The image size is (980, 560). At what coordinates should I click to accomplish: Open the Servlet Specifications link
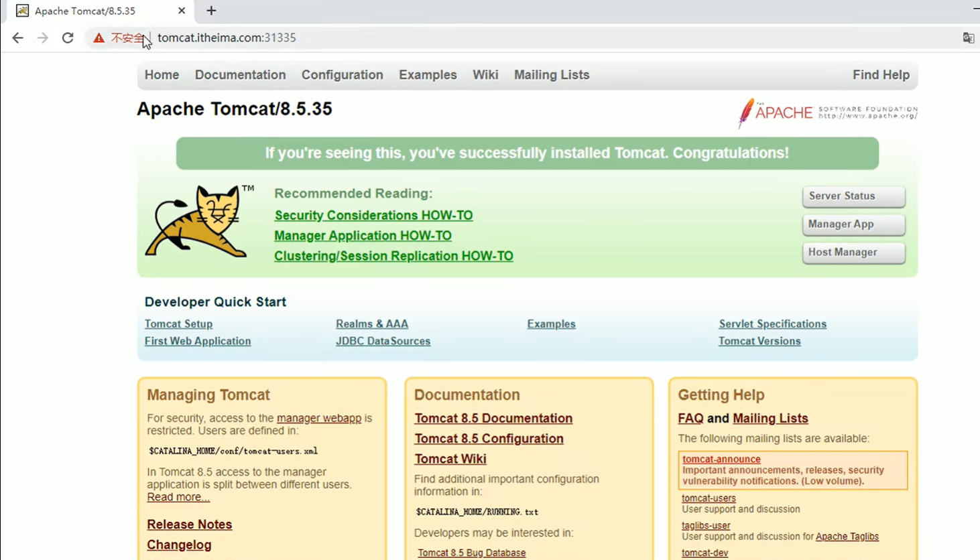[x=772, y=324]
